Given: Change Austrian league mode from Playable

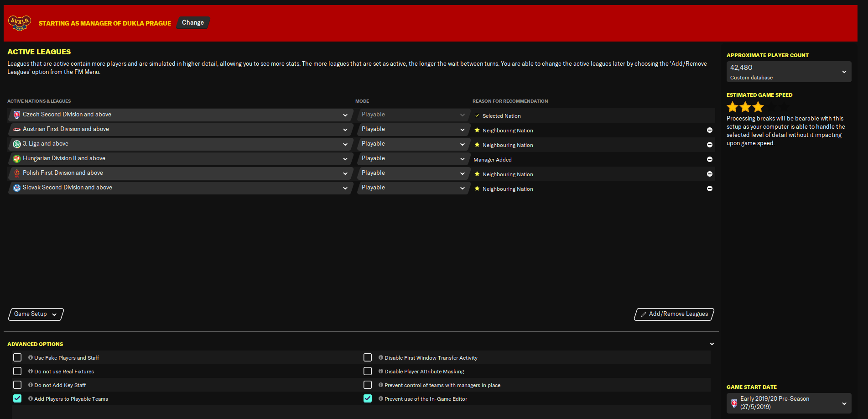Looking at the screenshot, I should pos(413,130).
